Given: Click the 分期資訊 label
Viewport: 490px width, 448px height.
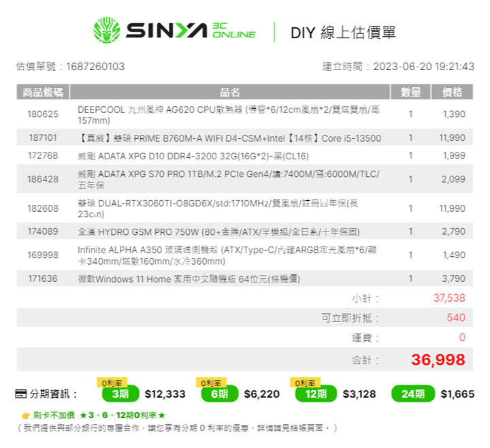Looking at the screenshot, I should click(53, 394).
